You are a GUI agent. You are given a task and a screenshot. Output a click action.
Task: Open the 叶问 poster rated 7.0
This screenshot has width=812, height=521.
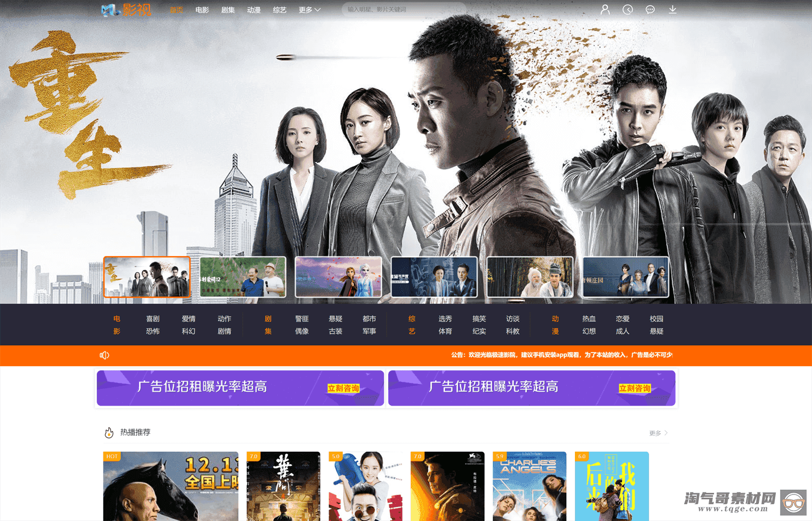(x=283, y=486)
